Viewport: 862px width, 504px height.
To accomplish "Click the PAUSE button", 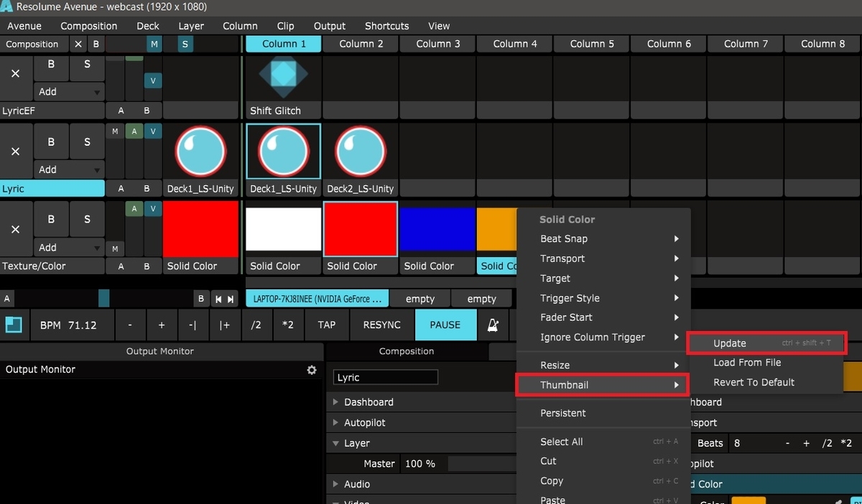I will [x=445, y=325].
